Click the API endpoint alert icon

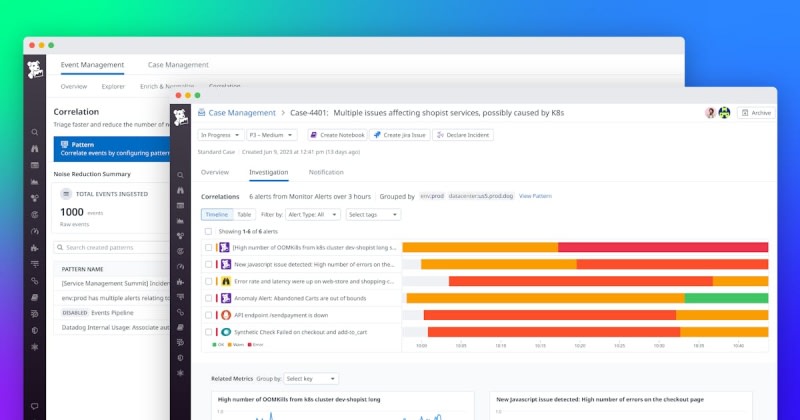tap(226, 314)
